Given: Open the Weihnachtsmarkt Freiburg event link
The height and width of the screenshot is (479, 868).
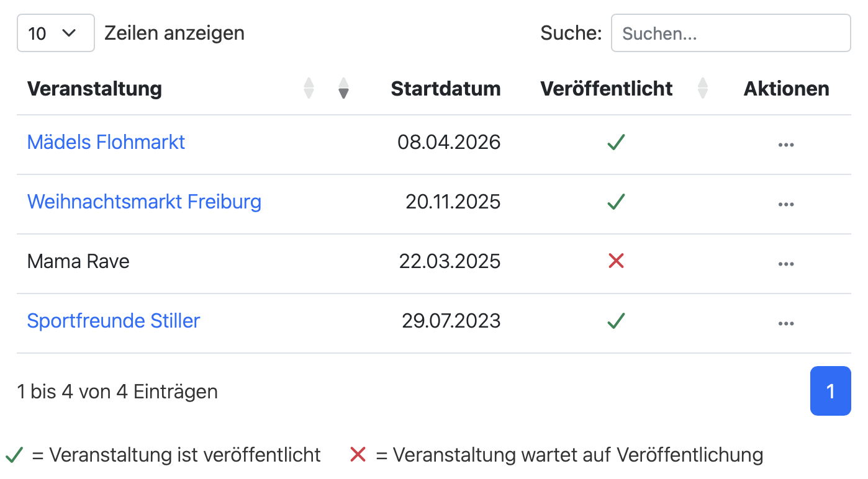Looking at the screenshot, I should (144, 201).
